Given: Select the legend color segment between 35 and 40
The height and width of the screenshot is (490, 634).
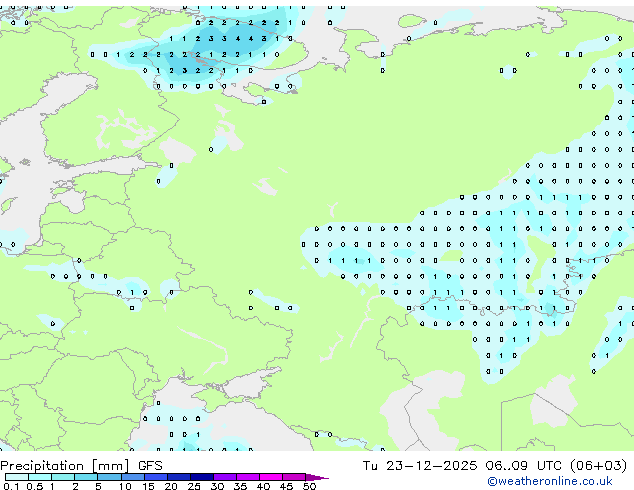Looking at the screenshot, I should (247, 477).
